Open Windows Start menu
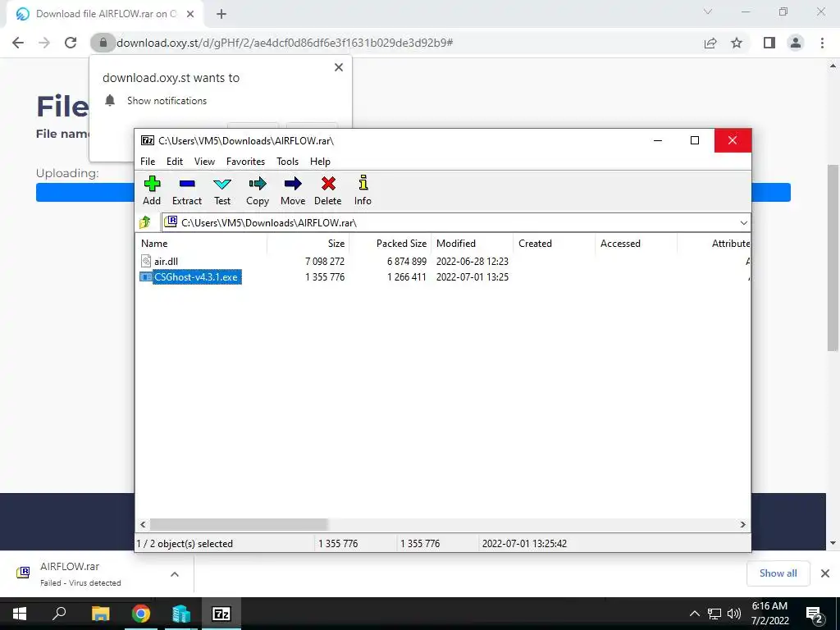The height and width of the screenshot is (630, 840). point(20,614)
